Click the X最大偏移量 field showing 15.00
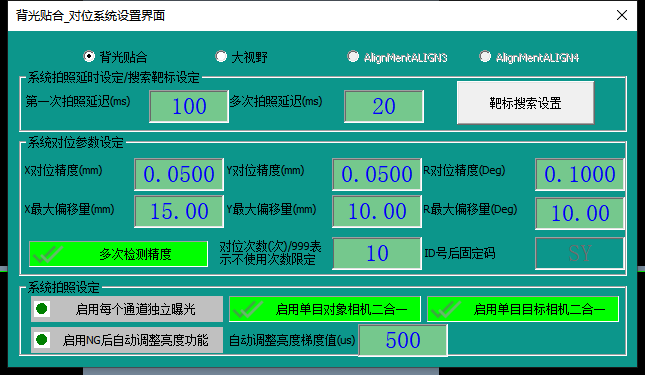Screen dimensions: 645x375 coord(179,212)
